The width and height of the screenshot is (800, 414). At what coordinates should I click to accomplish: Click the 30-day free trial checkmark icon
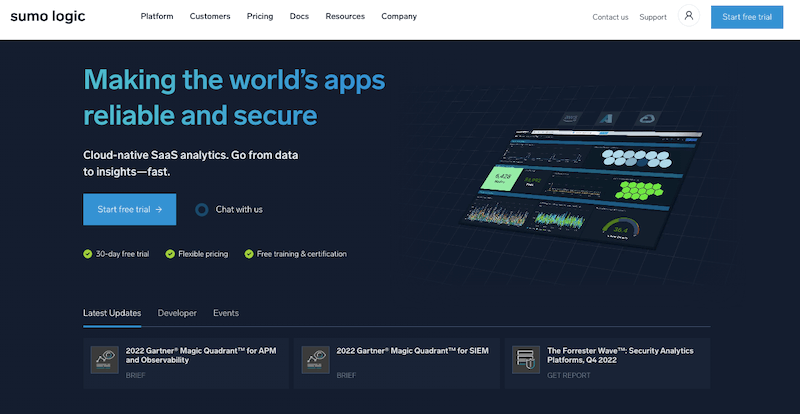pyautogui.click(x=88, y=254)
